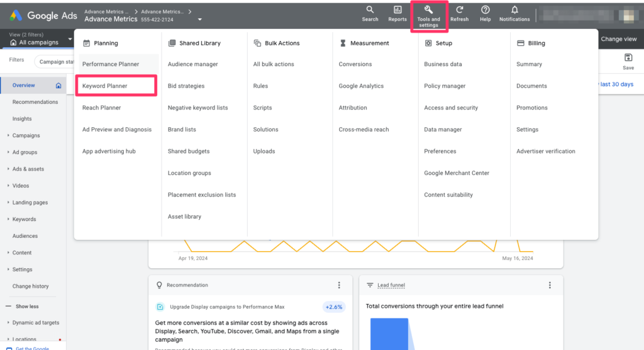Expand Ad groups in the sidebar
Image resolution: width=644 pixels, height=350 pixels.
click(8, 152)
